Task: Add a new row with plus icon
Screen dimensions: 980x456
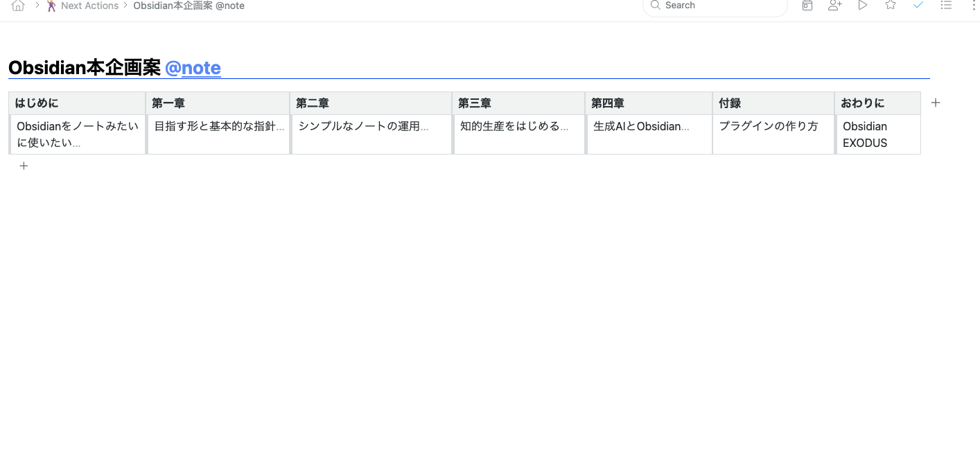Action: click(24, 166)
